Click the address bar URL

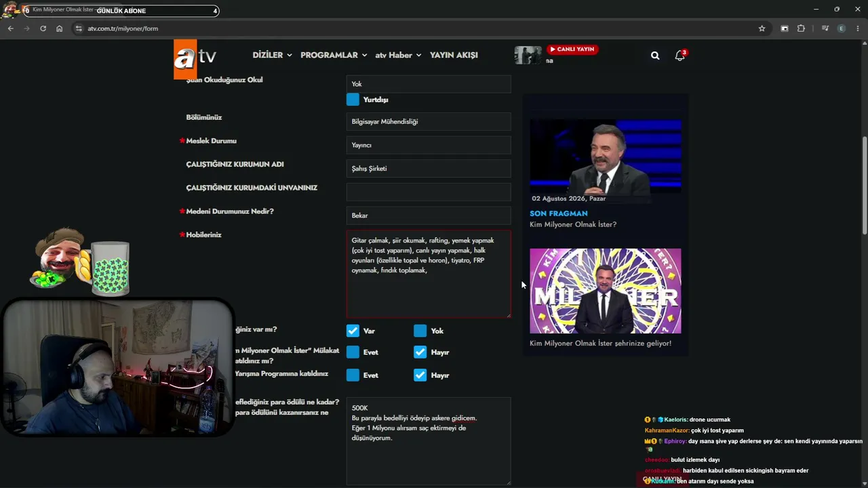click(123, 28)
